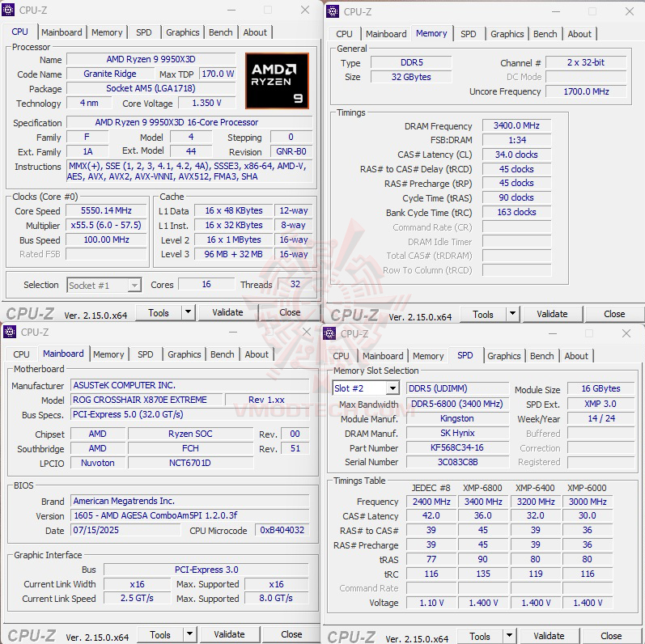
Task: Open Tools dropdown arrow in Memory window
Action: point(512,314)
